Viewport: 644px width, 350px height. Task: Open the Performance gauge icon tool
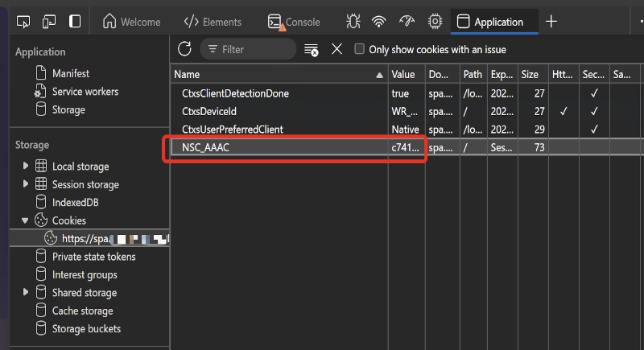(407, 22)
